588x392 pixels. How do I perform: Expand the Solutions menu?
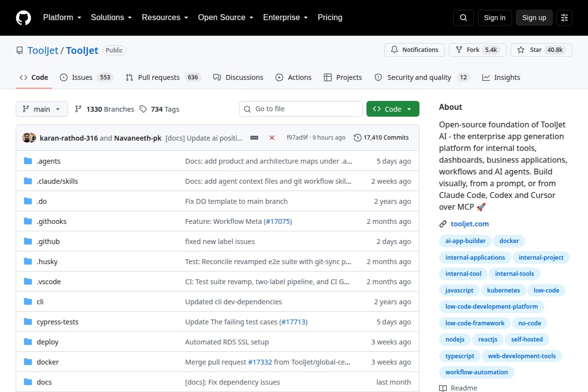[x=111, y=18]
